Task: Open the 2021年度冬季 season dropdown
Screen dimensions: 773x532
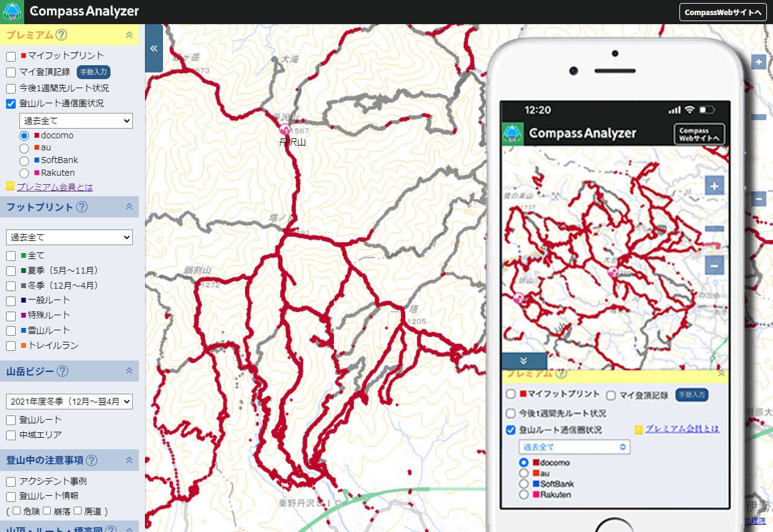Action: [x=69, y=401]
